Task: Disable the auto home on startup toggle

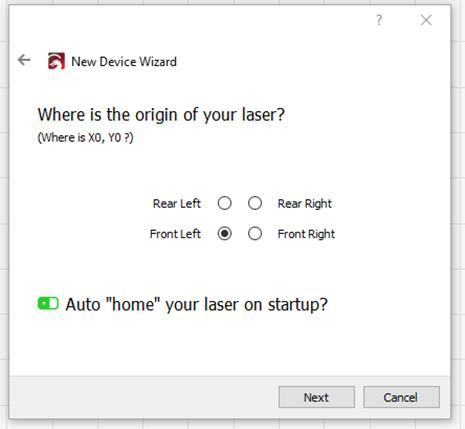Action: click(x=48, y=303)
